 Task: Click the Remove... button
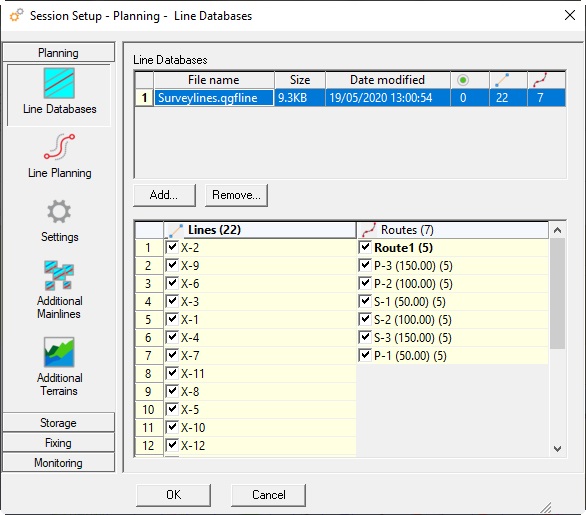(236, 195)
